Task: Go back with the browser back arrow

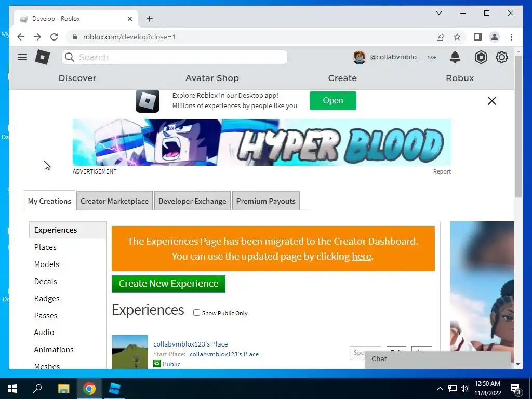Action: pyautogui.click(x=21, y=37)
